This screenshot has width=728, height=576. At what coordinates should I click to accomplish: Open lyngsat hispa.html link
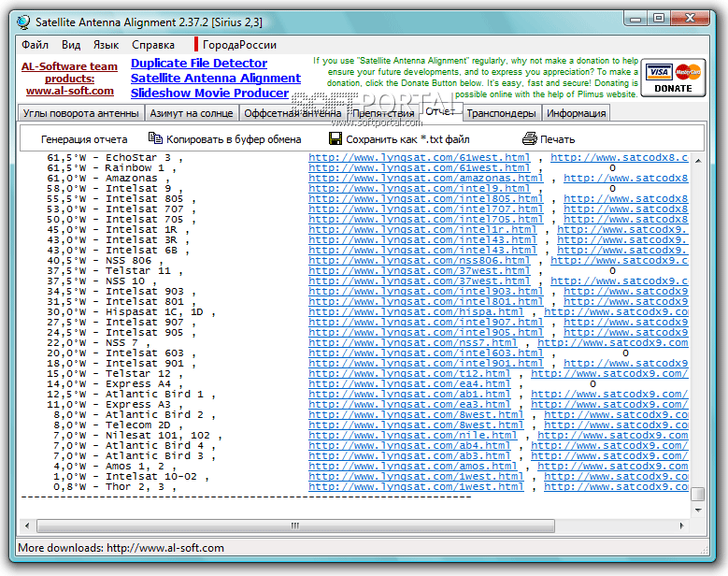416,311
